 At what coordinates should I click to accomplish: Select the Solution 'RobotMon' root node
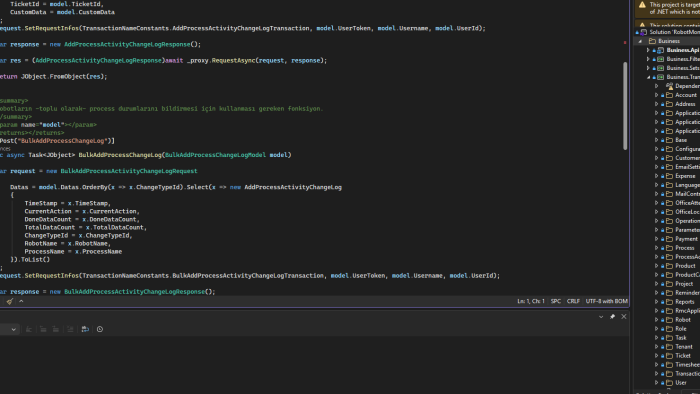pos(675,32)
